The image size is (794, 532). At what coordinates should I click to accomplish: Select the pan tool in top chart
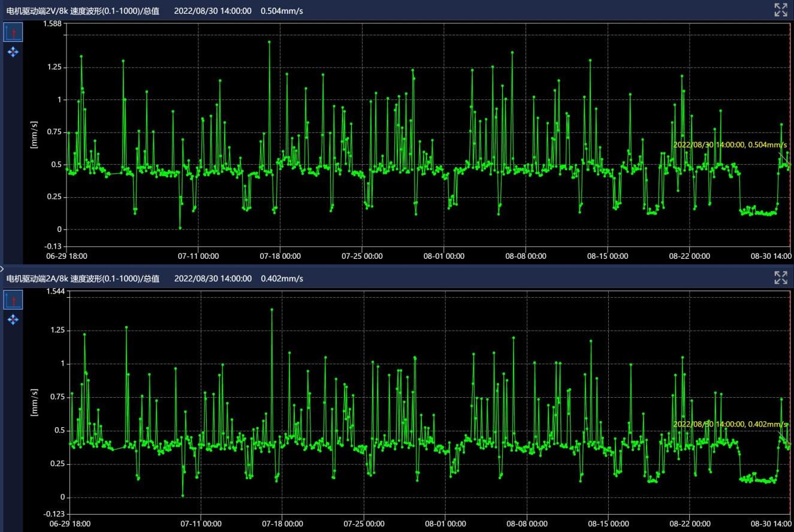[x=13, y=52]
